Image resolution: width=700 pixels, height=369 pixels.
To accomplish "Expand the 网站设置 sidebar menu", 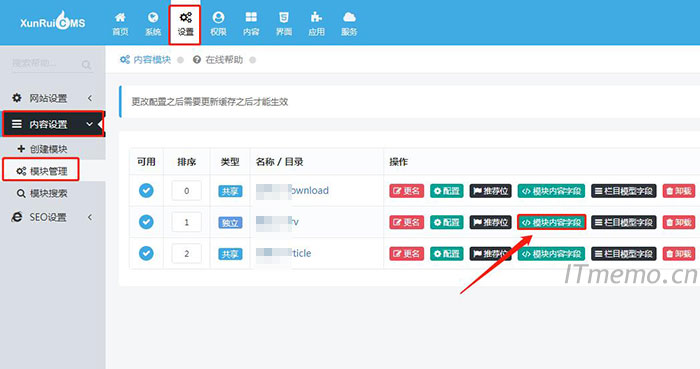I will pyautogui.click(x=53, y=98).
